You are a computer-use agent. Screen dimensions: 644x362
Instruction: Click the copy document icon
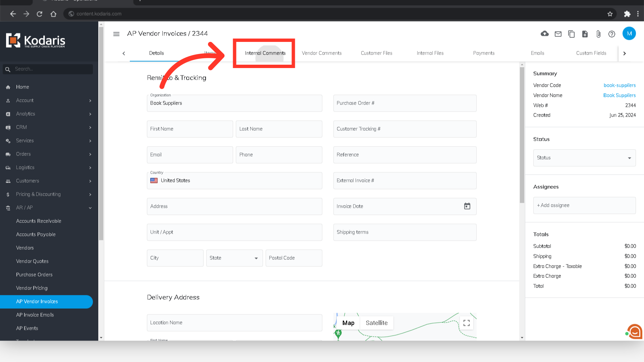click(572, 34)
